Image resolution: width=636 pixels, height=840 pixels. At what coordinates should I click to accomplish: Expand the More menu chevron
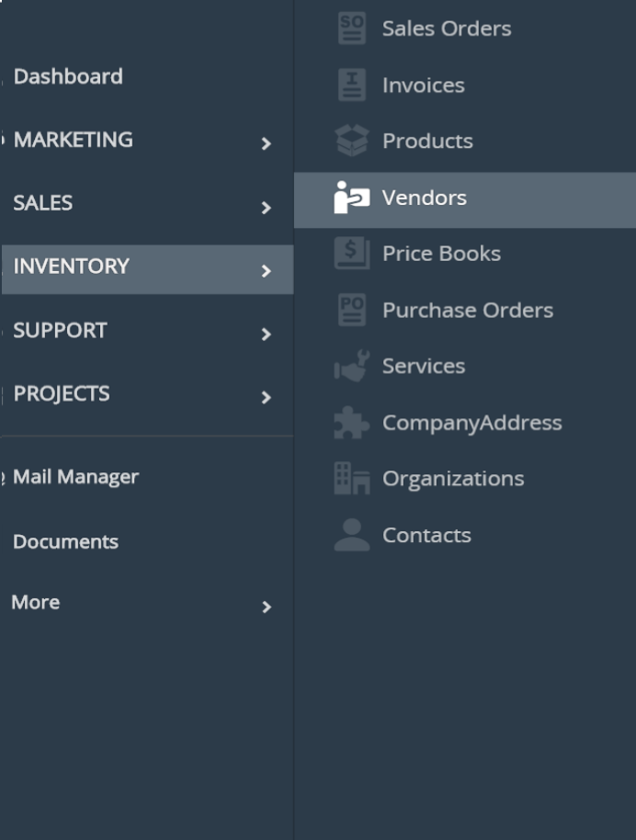266,607
